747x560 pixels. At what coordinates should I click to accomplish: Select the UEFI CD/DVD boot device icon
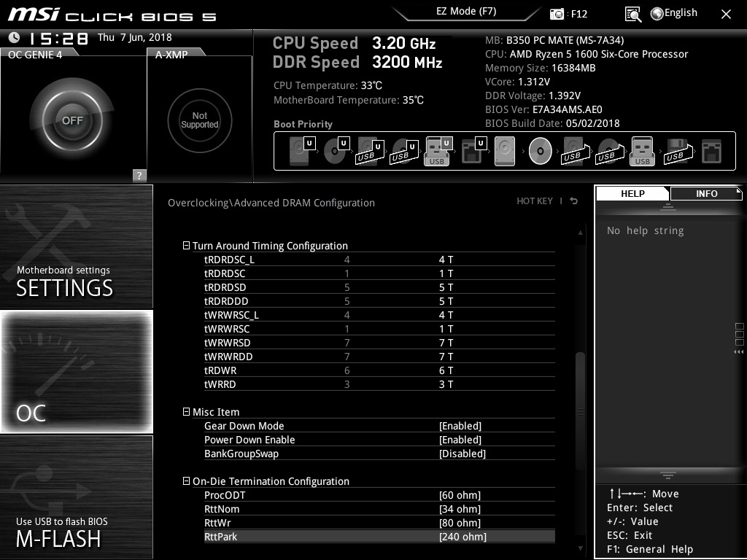coord(336,150)
